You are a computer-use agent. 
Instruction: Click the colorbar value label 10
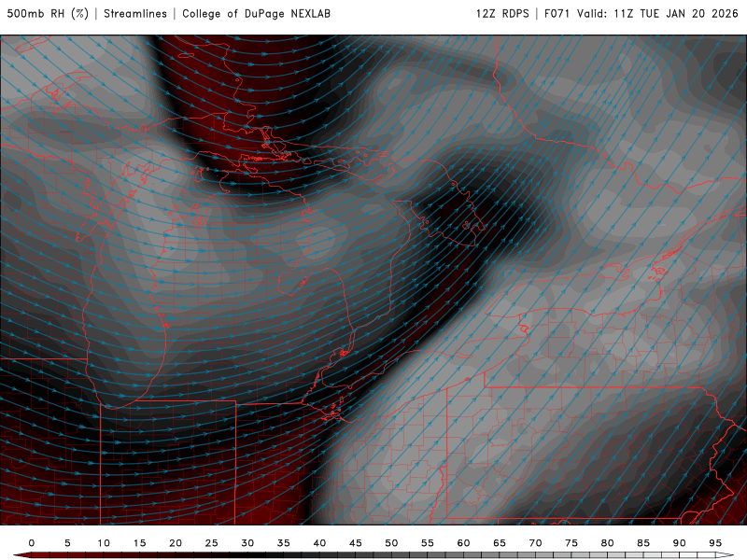pos(104,543)
